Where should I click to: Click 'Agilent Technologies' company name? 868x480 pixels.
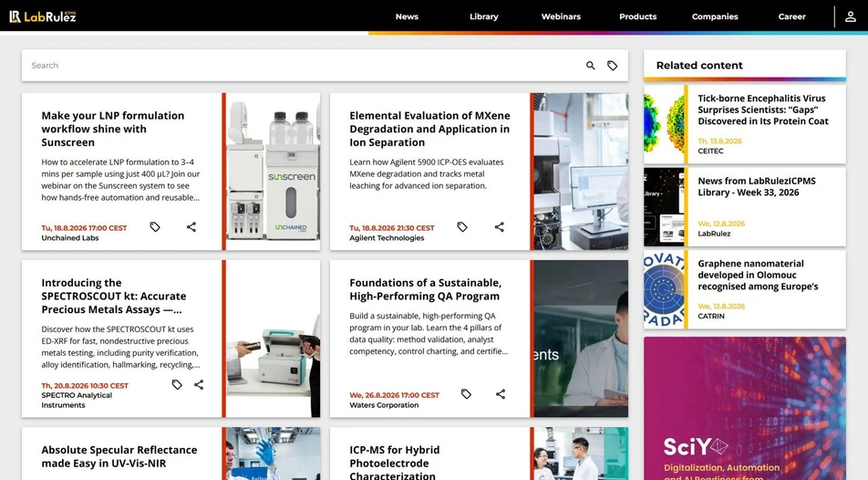(x=387, y=238)
